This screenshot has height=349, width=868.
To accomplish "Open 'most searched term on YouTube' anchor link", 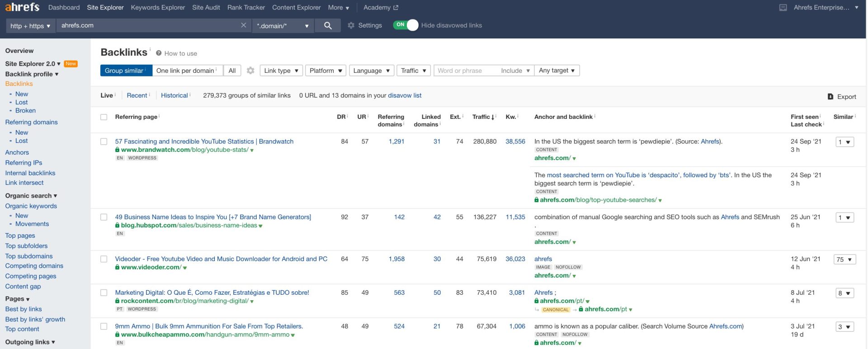I will pos(638,175).
